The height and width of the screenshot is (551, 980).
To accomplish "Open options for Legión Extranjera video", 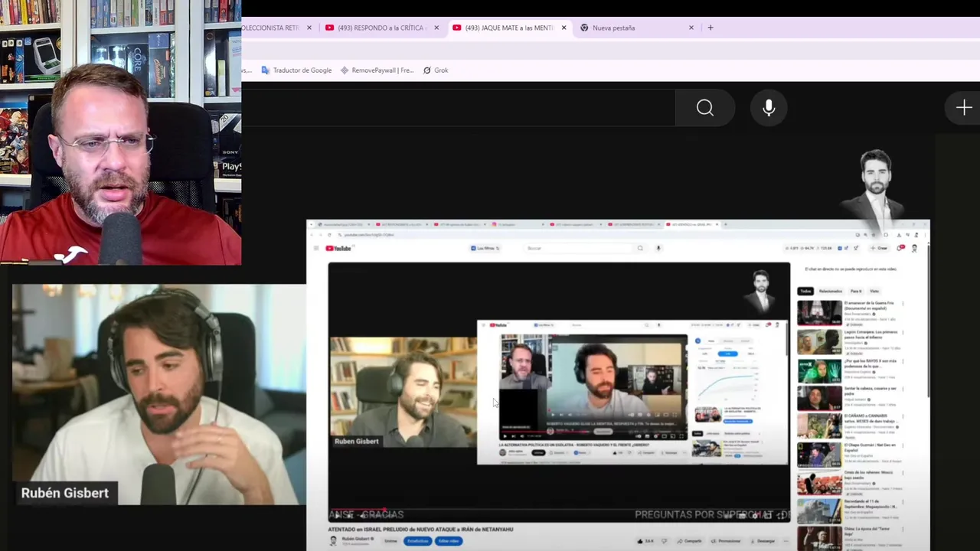I will pos(903,333).
